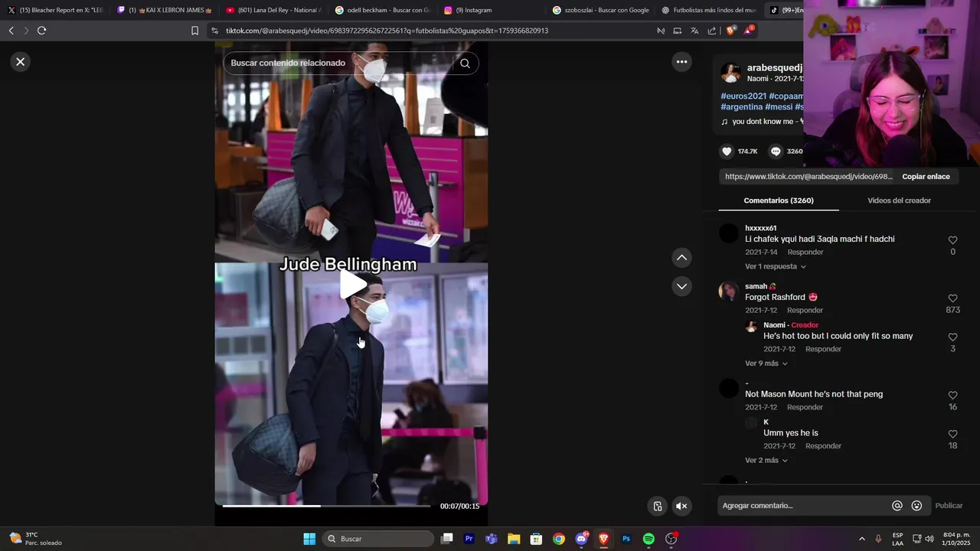This screenshot has width=980, height=551.
Task: Open Photoshop from taskbar
Action: click(626, 539)
